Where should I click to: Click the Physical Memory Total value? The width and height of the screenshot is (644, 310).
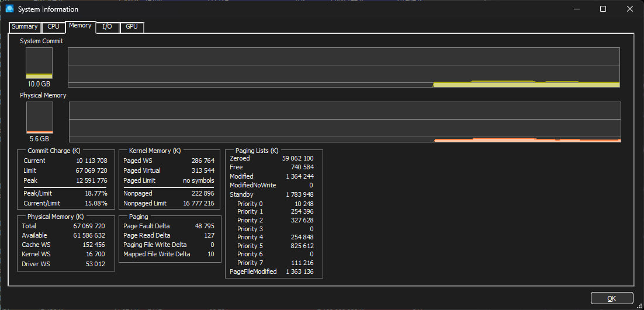(89, 226)
